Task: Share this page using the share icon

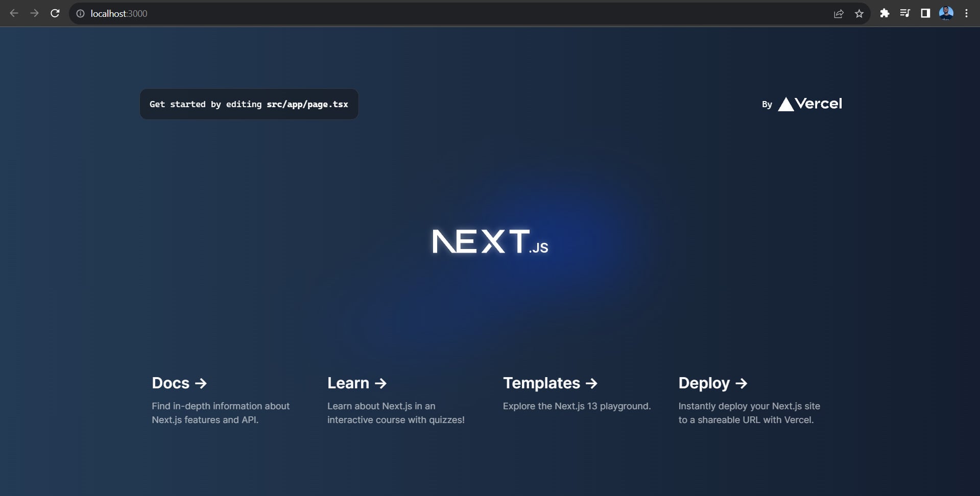Action: click(x=839, y=14)
